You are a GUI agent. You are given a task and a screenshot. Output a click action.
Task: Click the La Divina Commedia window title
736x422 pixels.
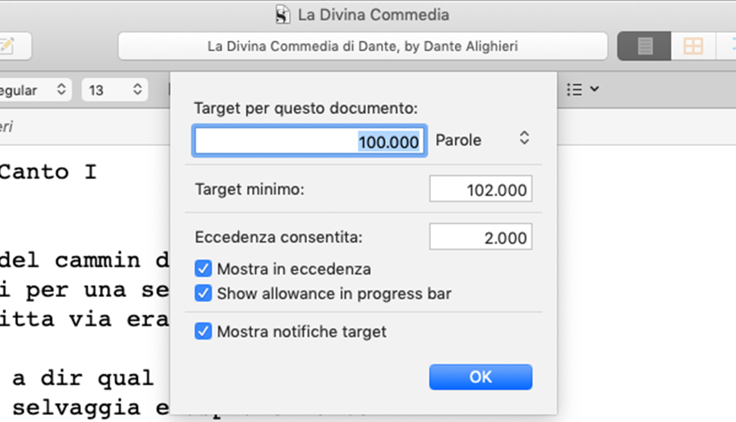[373, 15]
